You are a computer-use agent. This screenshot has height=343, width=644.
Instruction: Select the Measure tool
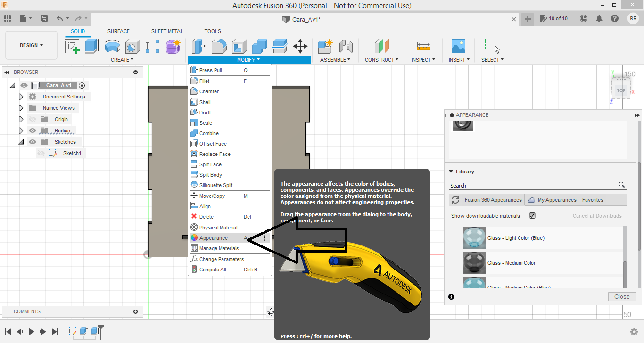click(x=424, y=46)
